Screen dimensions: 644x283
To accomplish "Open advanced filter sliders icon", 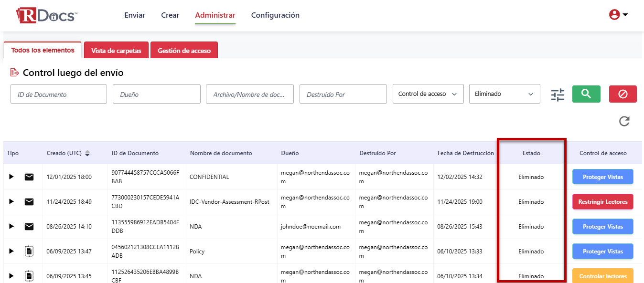I will pyautogui.click(x=558, y=94).
